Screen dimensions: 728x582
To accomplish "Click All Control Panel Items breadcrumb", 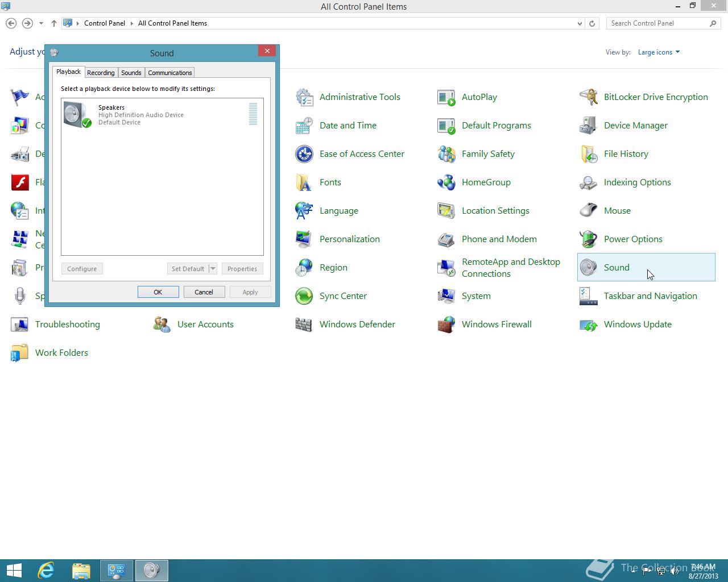I will [x=172, y=23].
